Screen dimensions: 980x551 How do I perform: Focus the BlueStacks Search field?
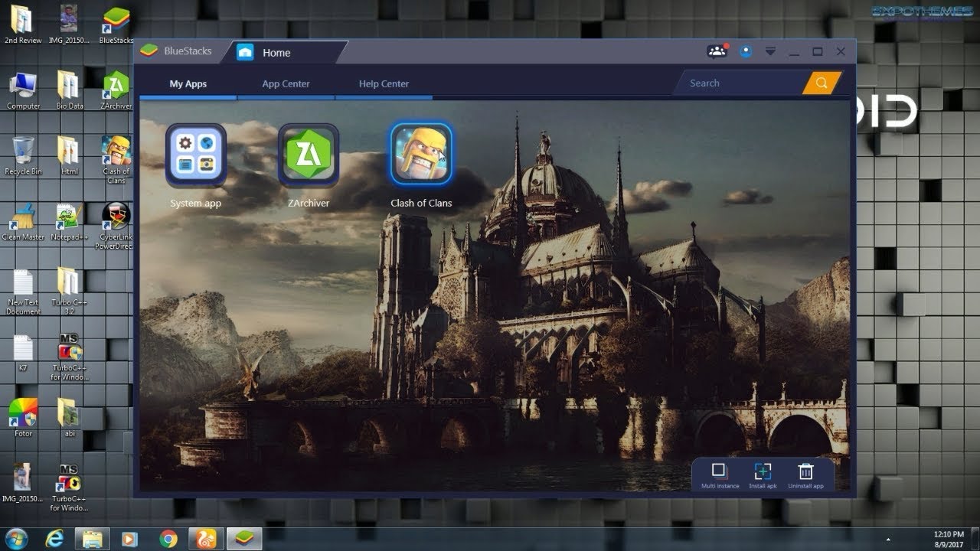(741, 83)
